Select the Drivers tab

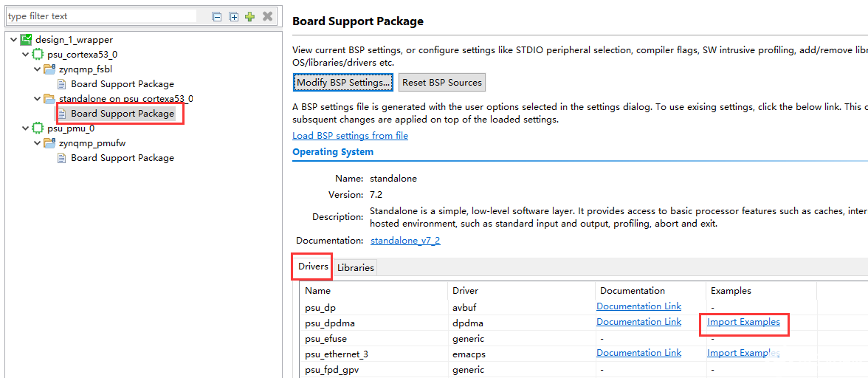click(313, 267)
